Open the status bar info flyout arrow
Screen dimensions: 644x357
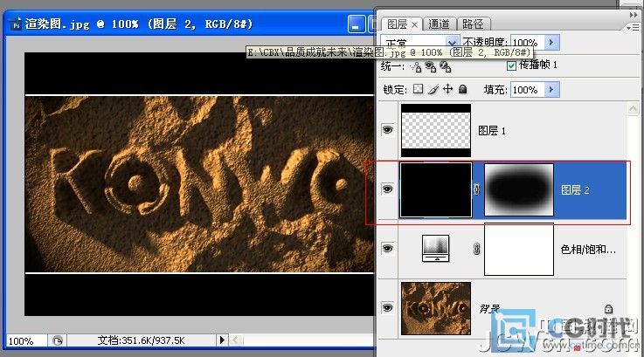coord(222,340)
